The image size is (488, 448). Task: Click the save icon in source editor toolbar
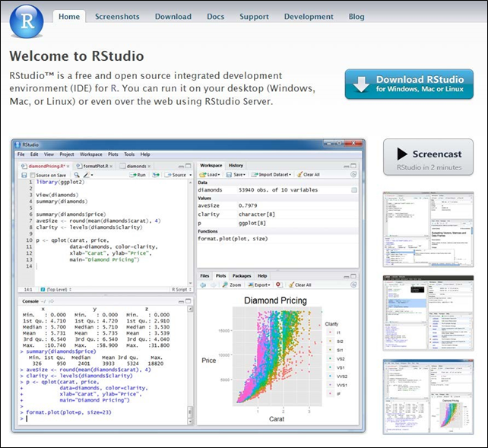pos(24,175)
